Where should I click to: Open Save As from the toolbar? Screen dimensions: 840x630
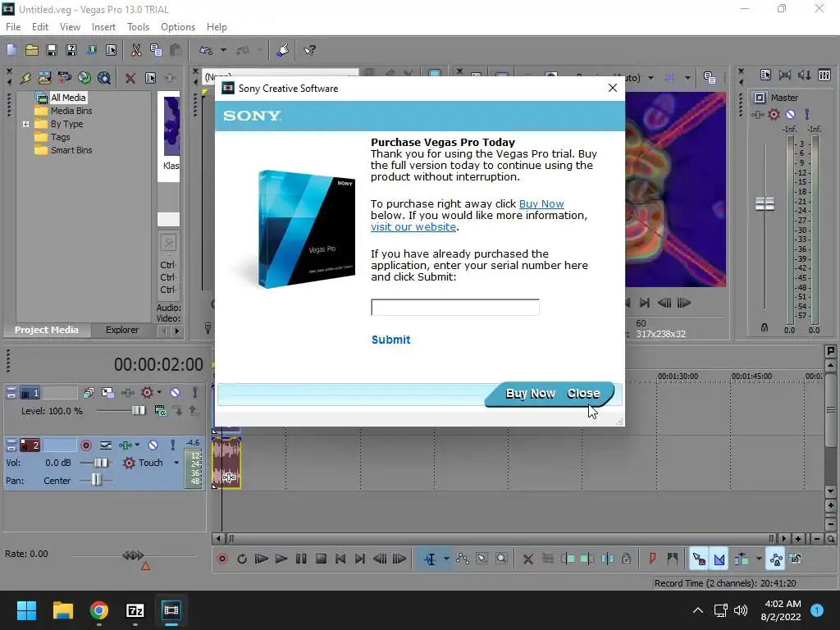[71, 50]
